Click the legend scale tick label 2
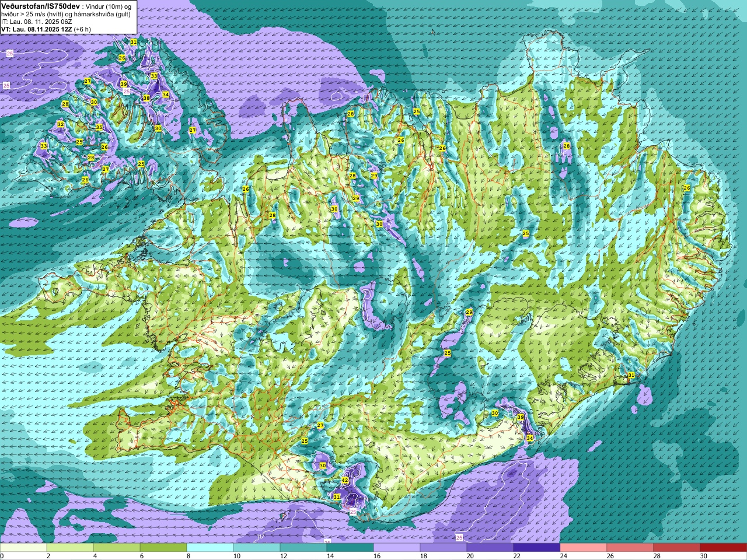747x560 pixels. click(x=48, y=556)
